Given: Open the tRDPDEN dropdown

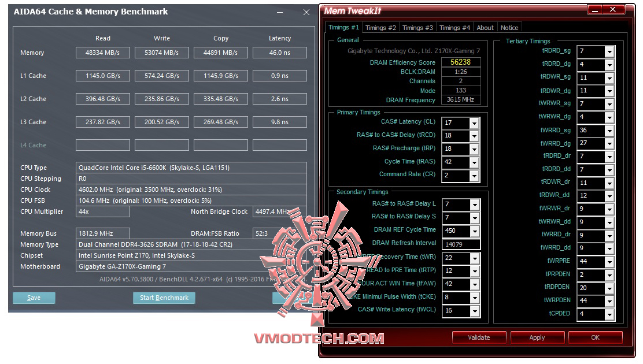Looking at the screenshot, I should tap(609, 288).
